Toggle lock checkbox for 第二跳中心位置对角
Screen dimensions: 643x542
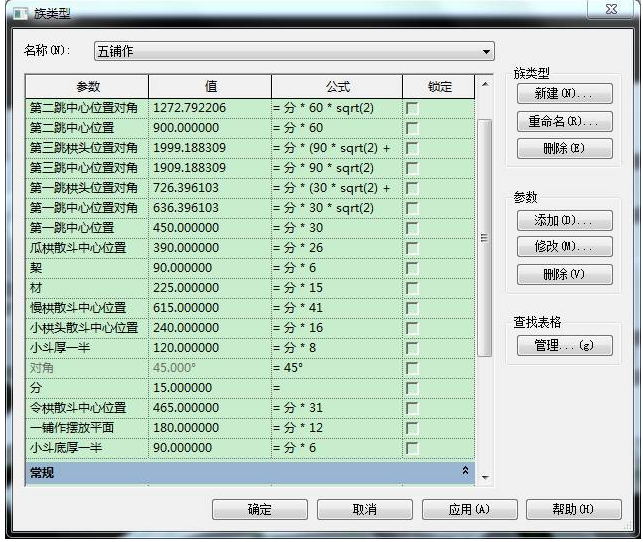[x=412, y=109]
